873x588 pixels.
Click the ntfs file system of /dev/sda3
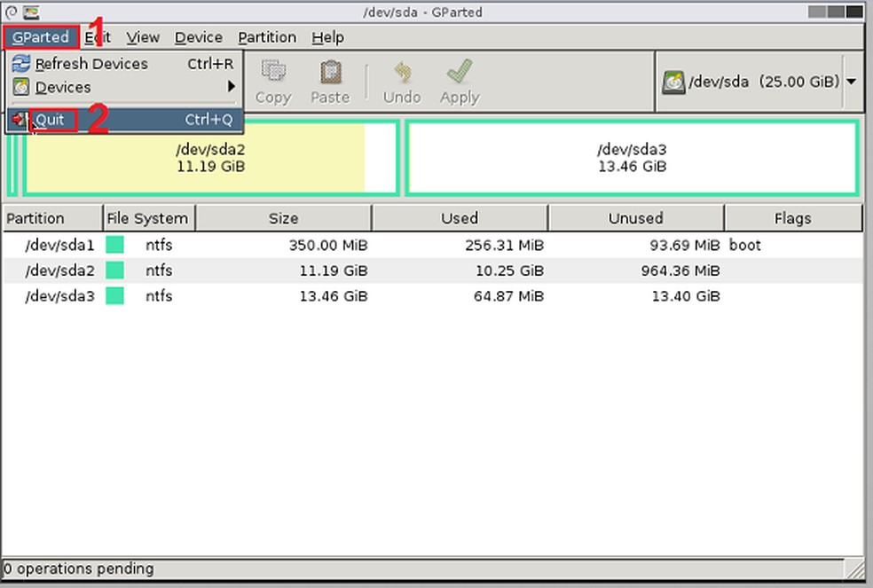[159, 295]
